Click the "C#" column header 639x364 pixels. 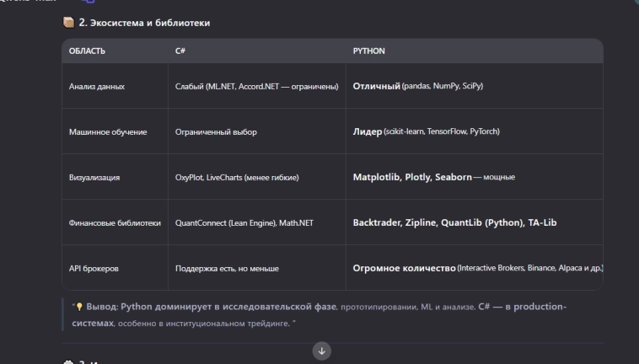[x=180, y=51]
